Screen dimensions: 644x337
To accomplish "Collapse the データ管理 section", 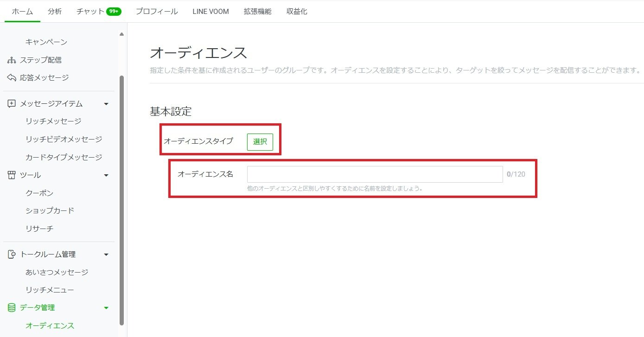I will [106, 307].
